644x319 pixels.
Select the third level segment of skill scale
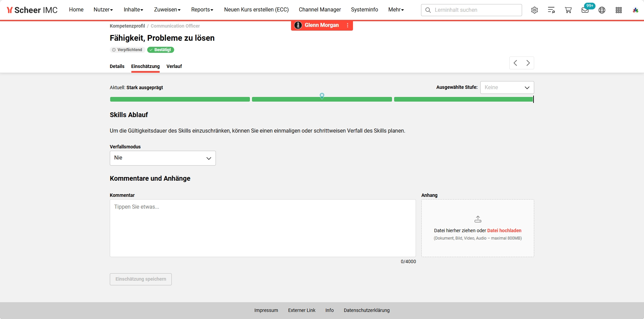point(464,99)
